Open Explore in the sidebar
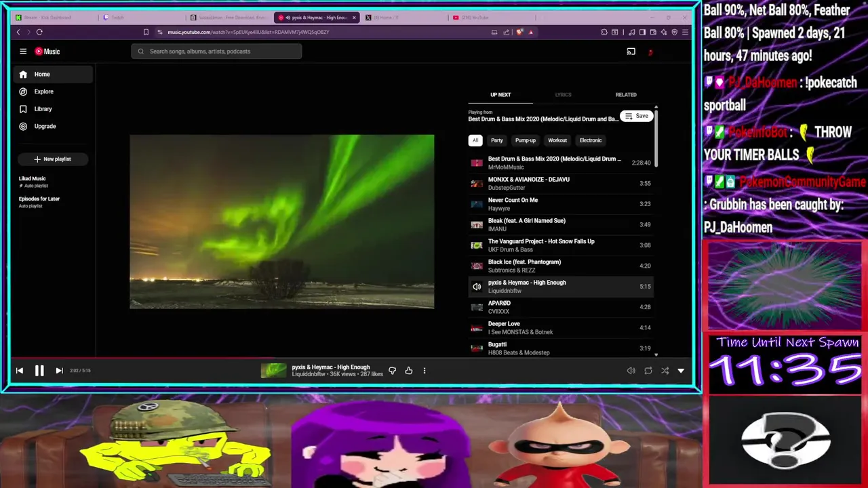Screen dimensions: 868x488 pyautogui.click(x=54, y=91)
